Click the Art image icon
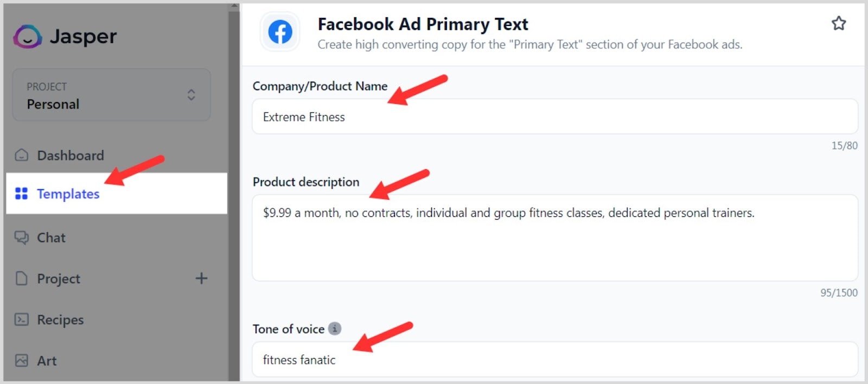Screen dimensions: 868x384 coord(22,361)
